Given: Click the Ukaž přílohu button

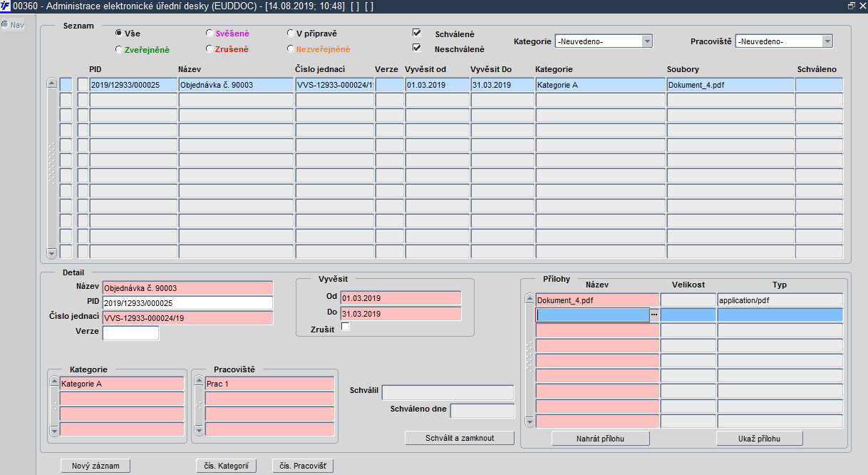Looking at the screenshot, I should point(760,439).
